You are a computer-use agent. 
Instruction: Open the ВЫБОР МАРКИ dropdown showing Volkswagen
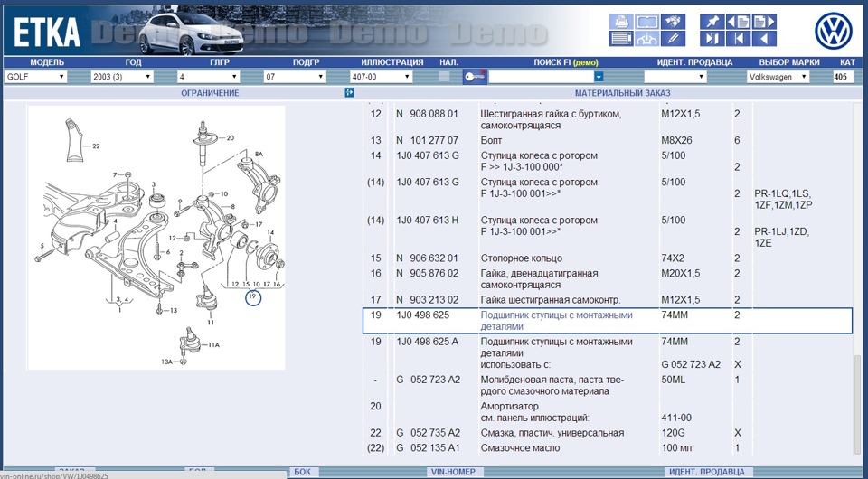(x=778, y=77)
